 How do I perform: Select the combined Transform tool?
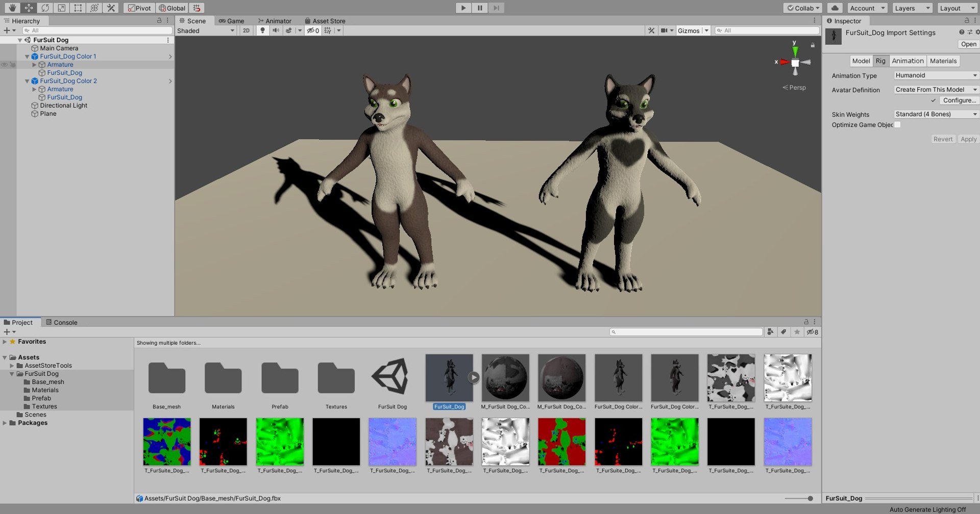point(94,8)
